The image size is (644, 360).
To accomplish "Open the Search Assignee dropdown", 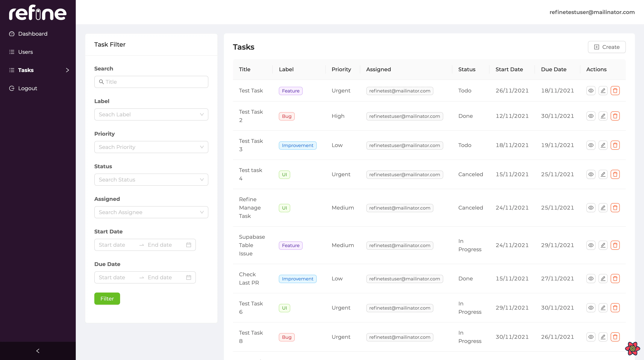I will 151,212.
